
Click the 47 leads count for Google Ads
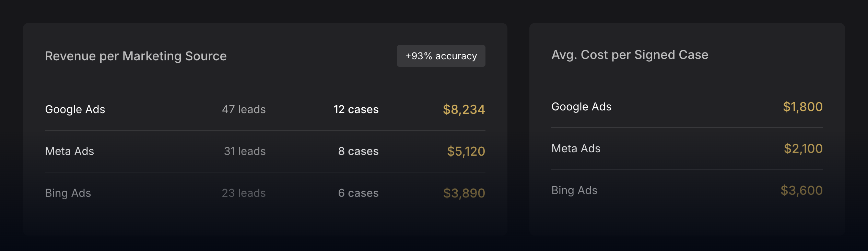(244, 109)
